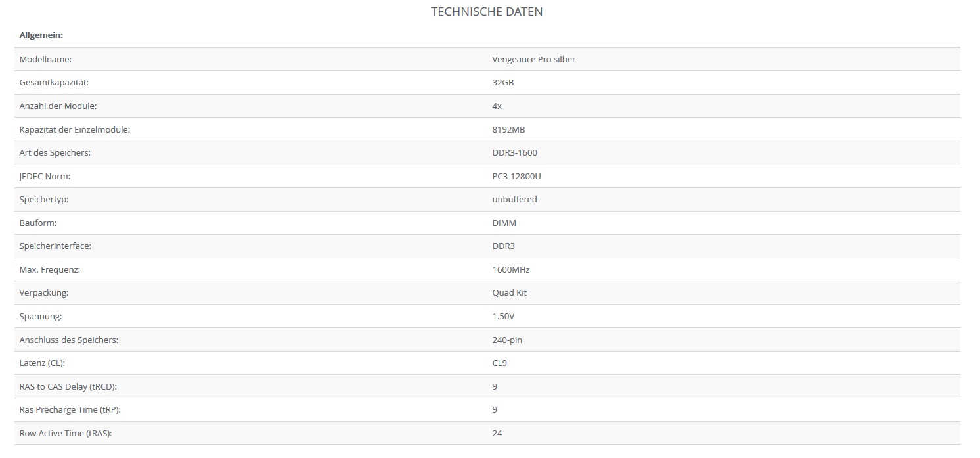This screenshot has width=980, height=458.
Task: Select the Speicherinterface label
Action: click(55, 246)
